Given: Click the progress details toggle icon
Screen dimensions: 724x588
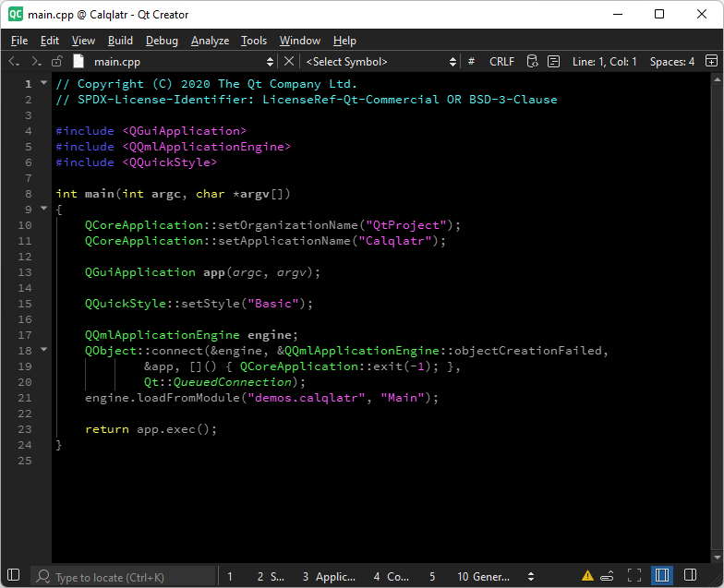Looking at the screenshot, I should coord(607,576).
